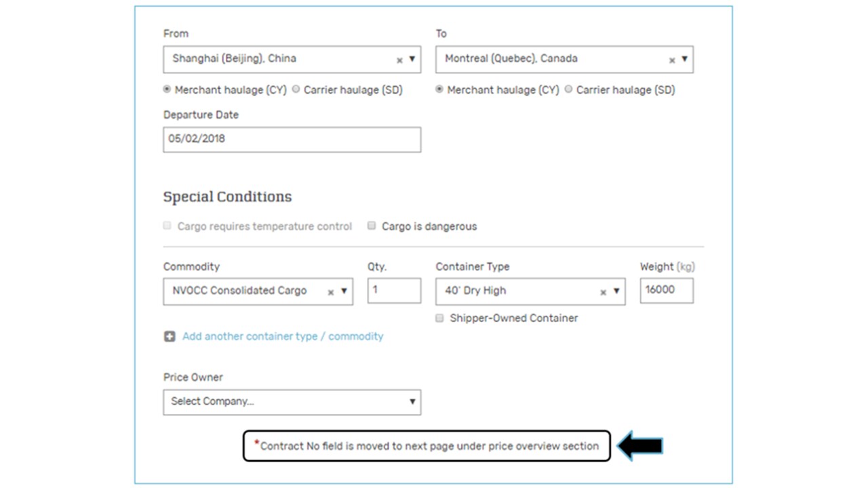The height and width of the screenshot is (488, 868).
Task: Click the Departure Date field
Action: (292, 140)
